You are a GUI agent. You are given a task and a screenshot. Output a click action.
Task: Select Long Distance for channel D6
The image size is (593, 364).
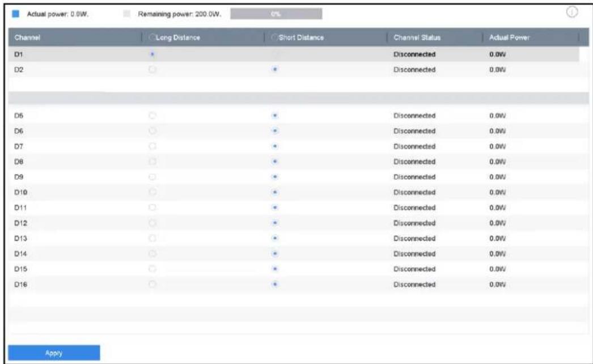click(x=153, y=131)
